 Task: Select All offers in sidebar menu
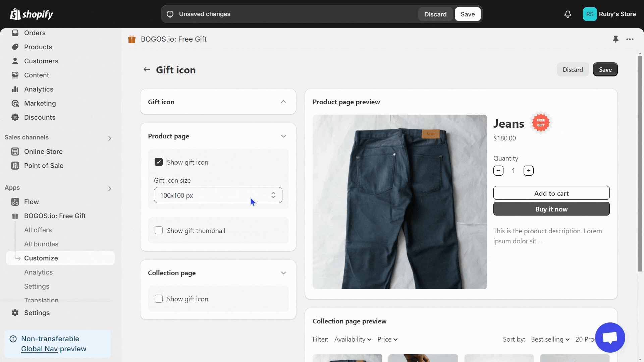coord(38,229)
